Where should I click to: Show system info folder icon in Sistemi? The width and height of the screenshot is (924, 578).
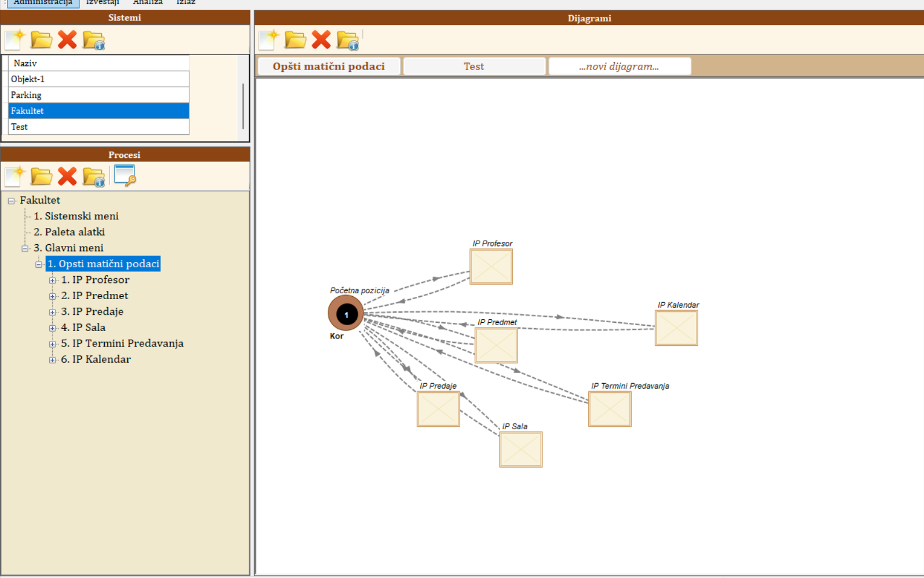pyautogui.click(x=94, y=41)
